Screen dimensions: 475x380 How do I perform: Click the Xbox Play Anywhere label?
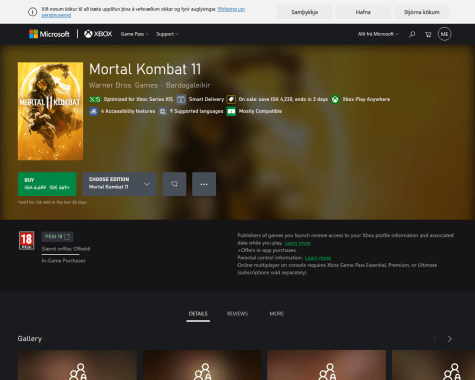point(366,99)
